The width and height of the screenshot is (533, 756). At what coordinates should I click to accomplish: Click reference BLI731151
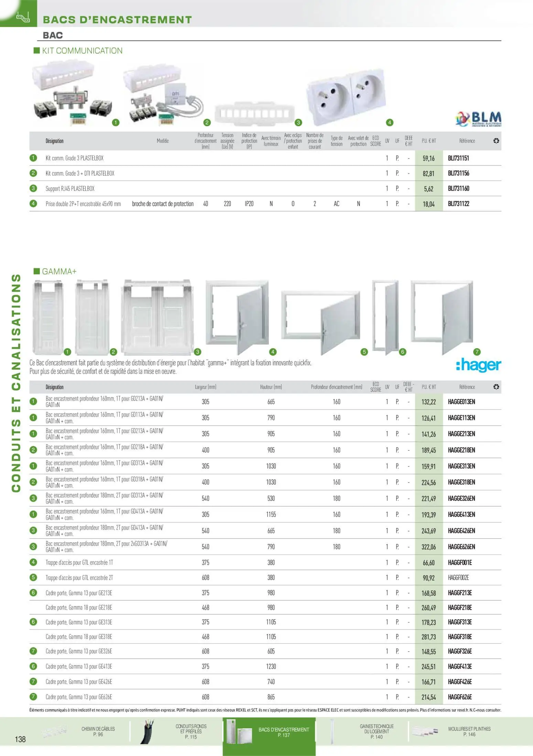(458, 158)
